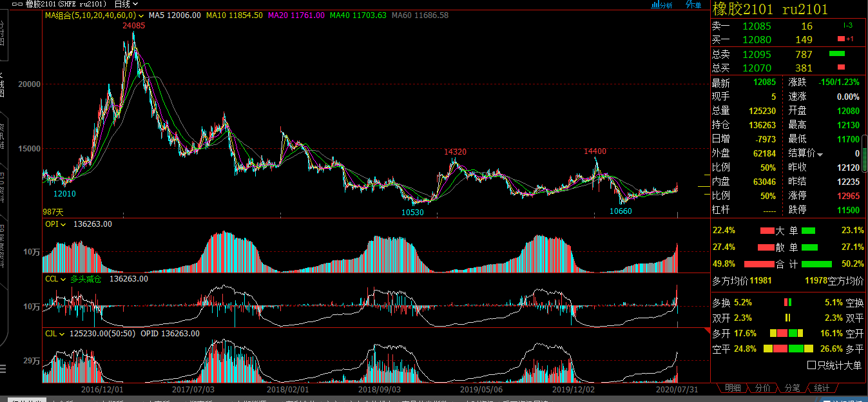This screenshot has width=868, height=402.
Task: Click the 持仓 value 136263
Action: (x=762, y=125)
